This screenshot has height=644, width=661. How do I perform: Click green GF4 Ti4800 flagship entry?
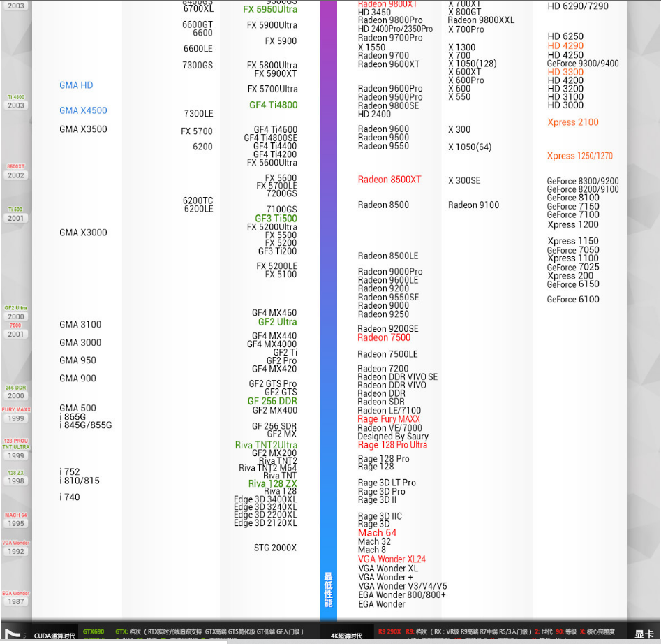[273, 105]
